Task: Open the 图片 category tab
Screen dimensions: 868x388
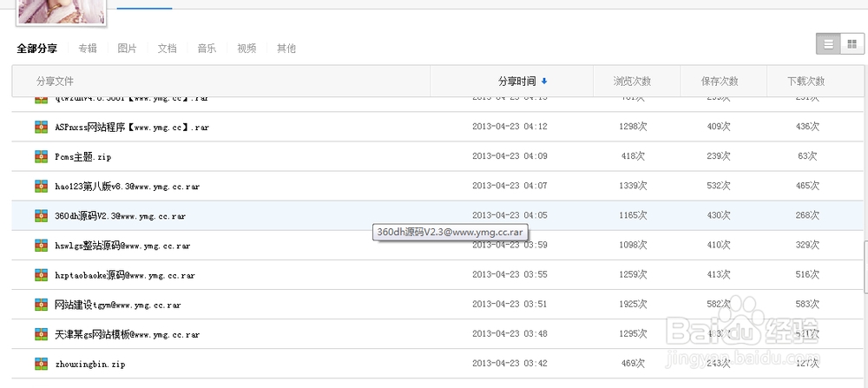Action: click(127, 49)
